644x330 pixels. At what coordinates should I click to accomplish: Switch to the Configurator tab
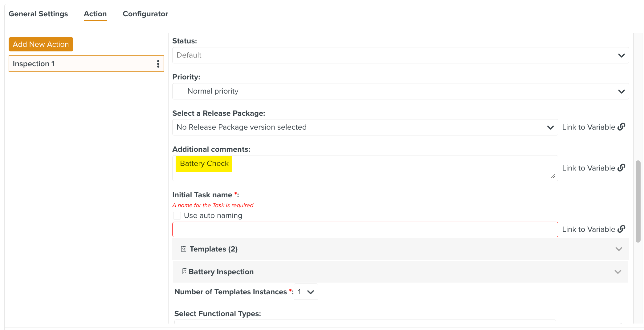(x=145, y=14)
